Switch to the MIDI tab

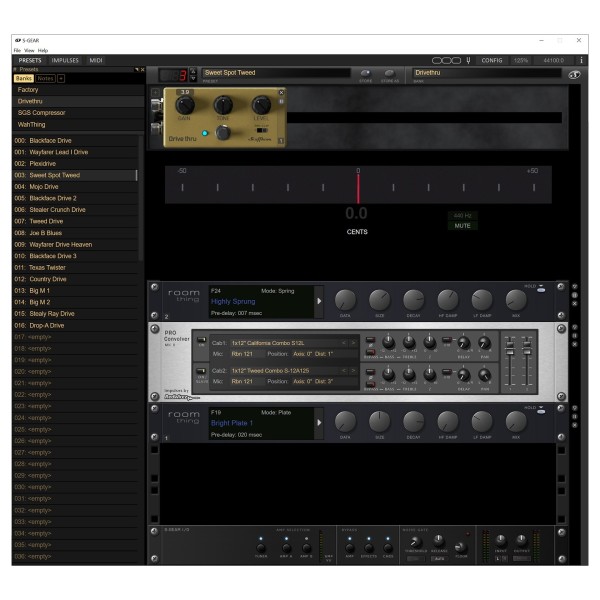point(96,60)
